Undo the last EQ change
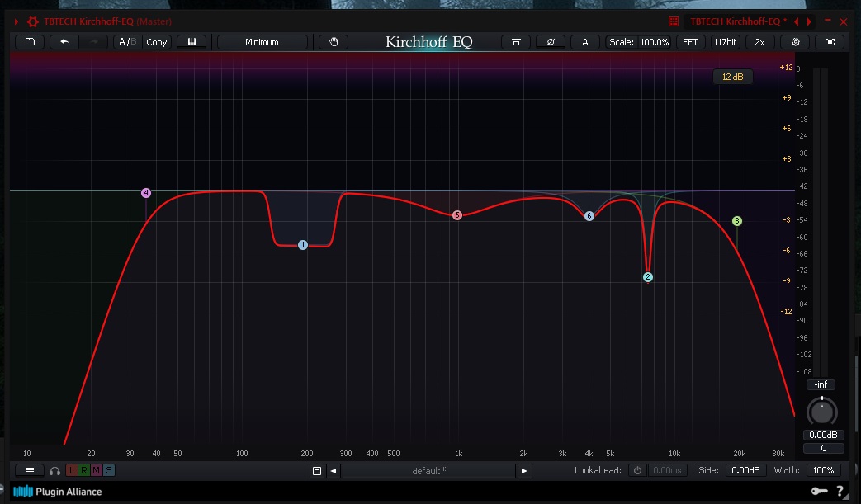The image size is (861, 504). coord(64,42)
